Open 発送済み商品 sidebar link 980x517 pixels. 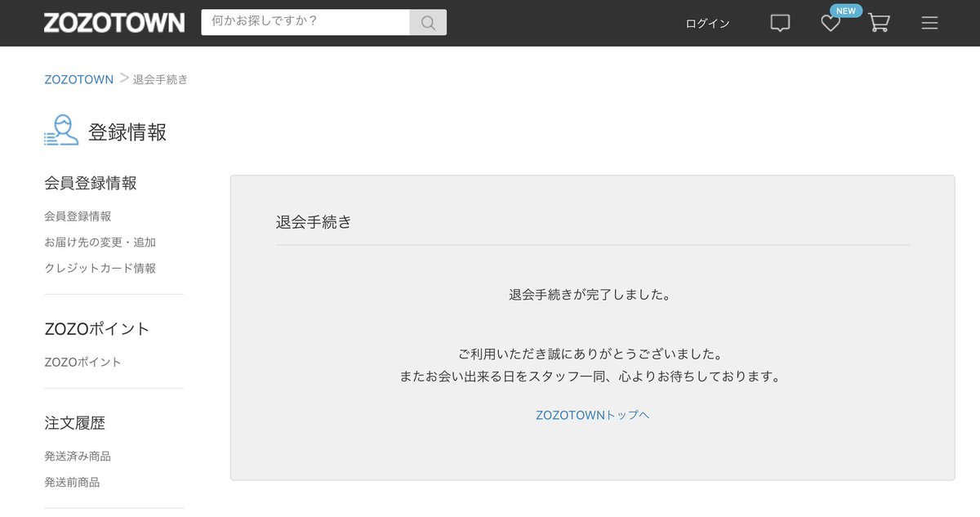(78, 457)
